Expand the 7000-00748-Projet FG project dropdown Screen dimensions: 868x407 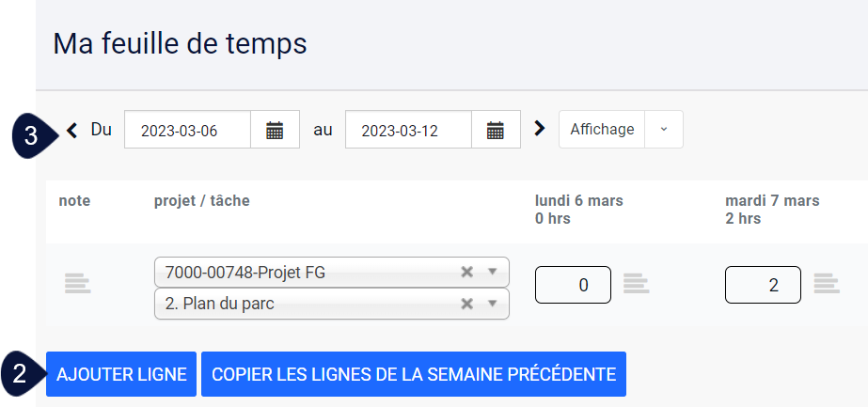(x=492, y=272)
